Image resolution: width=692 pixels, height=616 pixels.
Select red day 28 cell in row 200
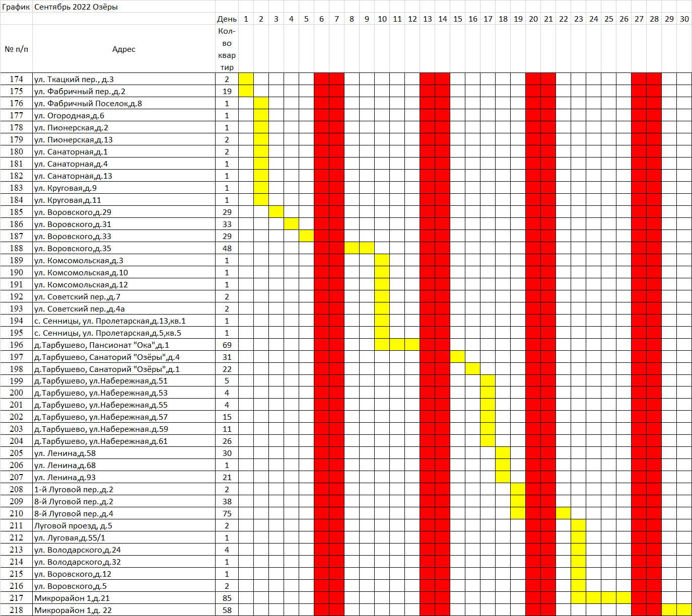click(x=654, y=393)
